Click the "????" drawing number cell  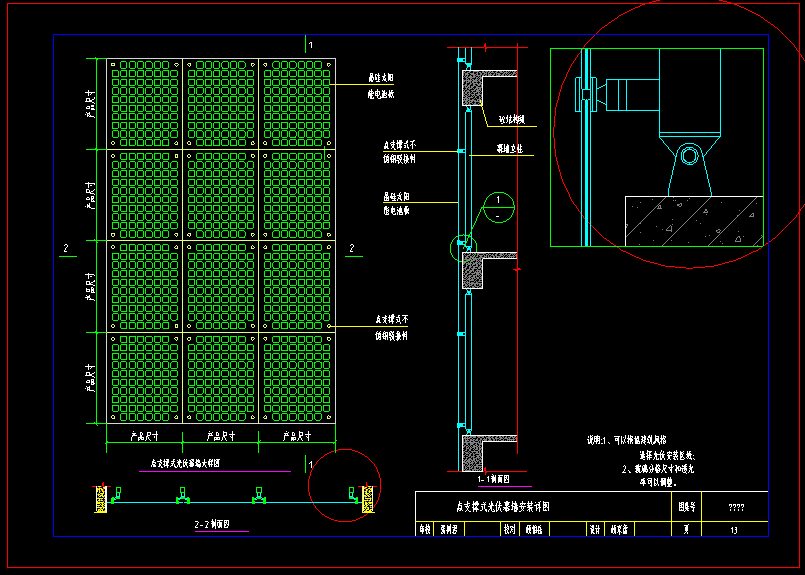click(735, 507)
